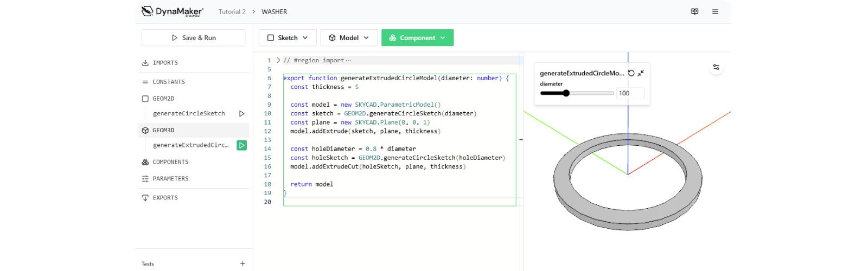Screen dimensions: 868x271
Task: Open the green Component dropdown
Action: click(417, 38)
